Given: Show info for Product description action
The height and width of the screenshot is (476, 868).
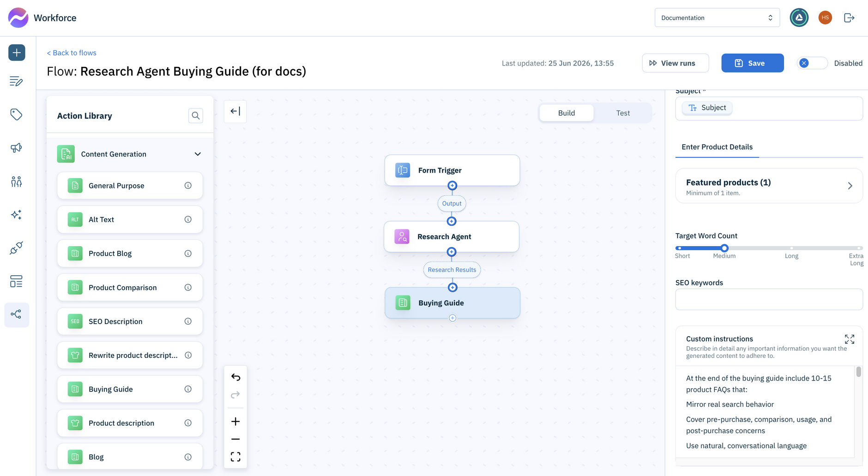Looking at the screenshot, I should click(188, 423).
